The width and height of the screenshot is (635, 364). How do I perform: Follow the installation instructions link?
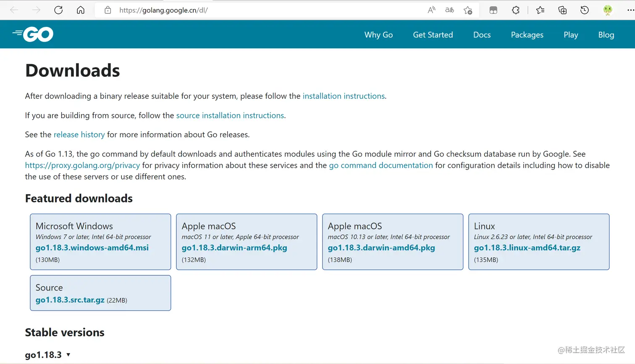pyautogui.click(x=344, y=96)
